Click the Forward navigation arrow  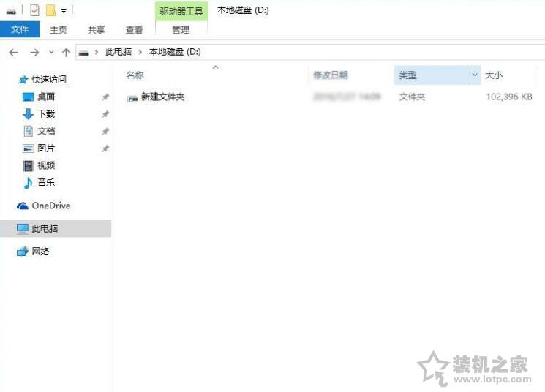click(x=34, y=53)
